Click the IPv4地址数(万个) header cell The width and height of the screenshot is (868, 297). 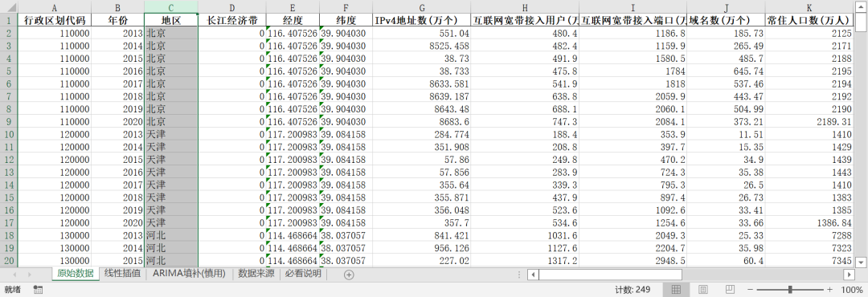(x=422, y=20)
